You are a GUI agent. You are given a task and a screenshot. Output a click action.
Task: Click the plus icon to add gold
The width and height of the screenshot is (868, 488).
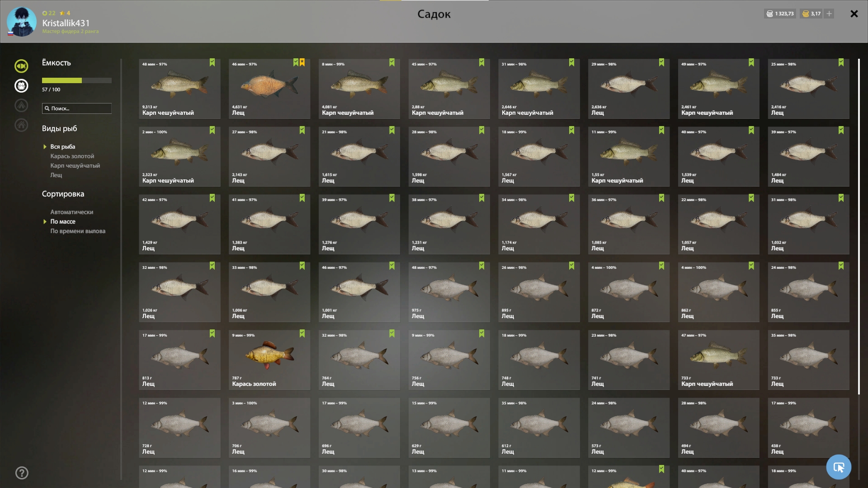(x=829, y=14)
